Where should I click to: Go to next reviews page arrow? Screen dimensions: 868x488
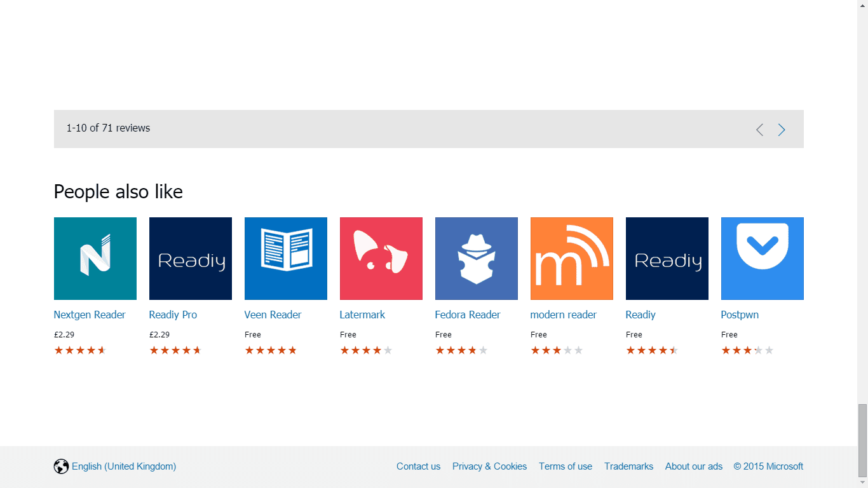(782, 130)
